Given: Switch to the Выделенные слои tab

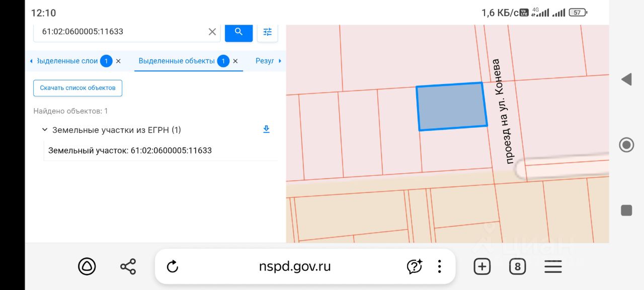Looking at the screenshot, I should tap(67, 61).
